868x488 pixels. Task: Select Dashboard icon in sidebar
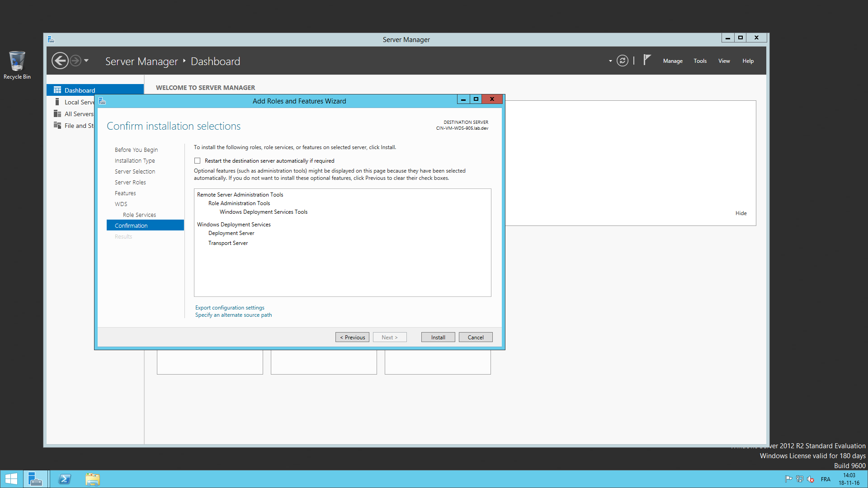(x=57, y=90)
